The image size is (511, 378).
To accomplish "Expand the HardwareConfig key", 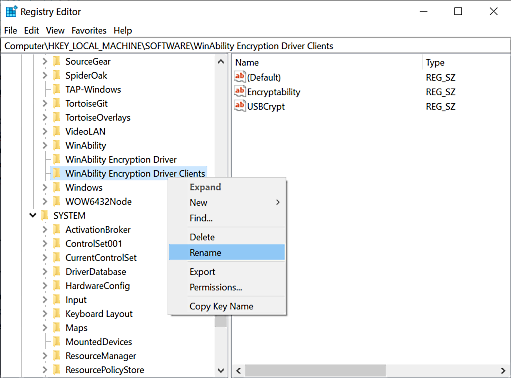I will [x=45, y=285].
